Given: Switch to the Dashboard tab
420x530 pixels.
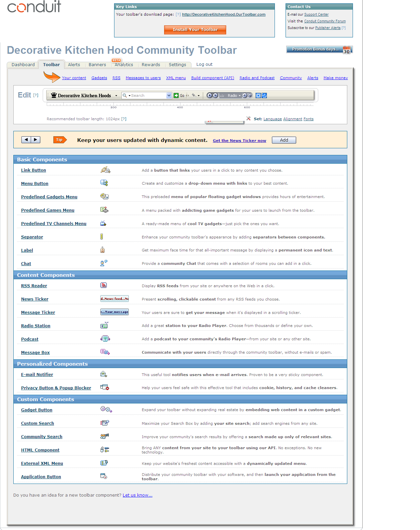Looking at the screenshot, I should [23, 65].
